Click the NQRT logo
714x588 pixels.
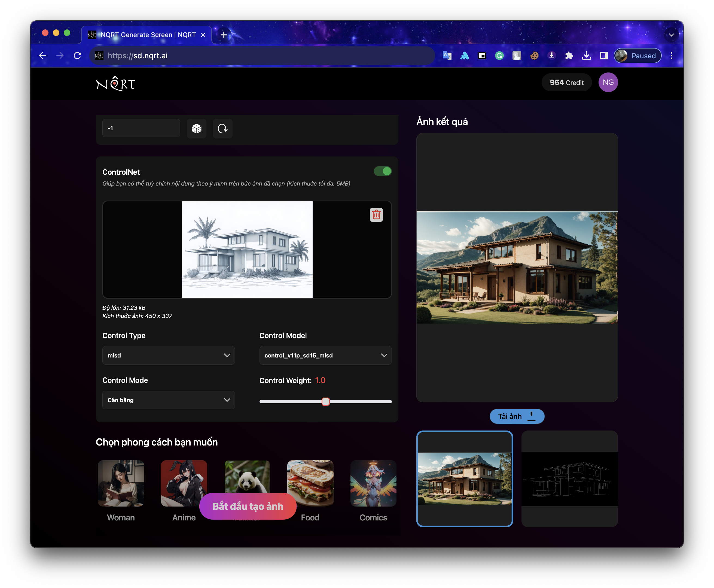coord(115,83)
